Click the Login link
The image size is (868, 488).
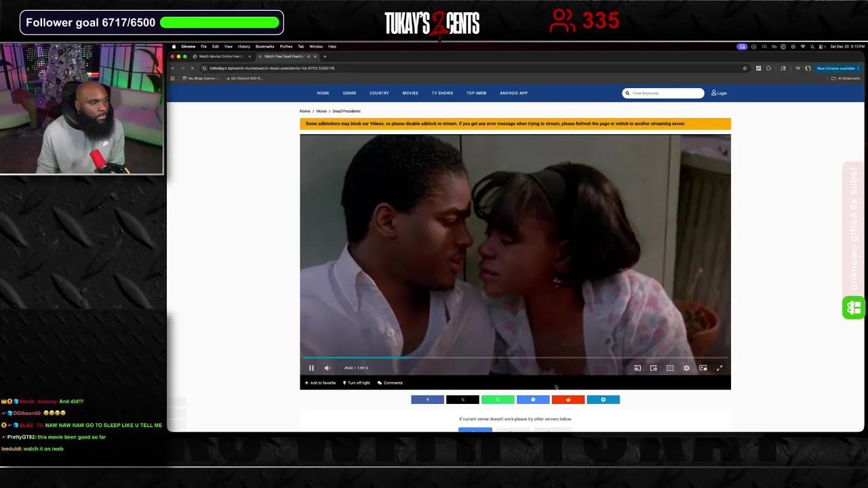tap(719, 93)
